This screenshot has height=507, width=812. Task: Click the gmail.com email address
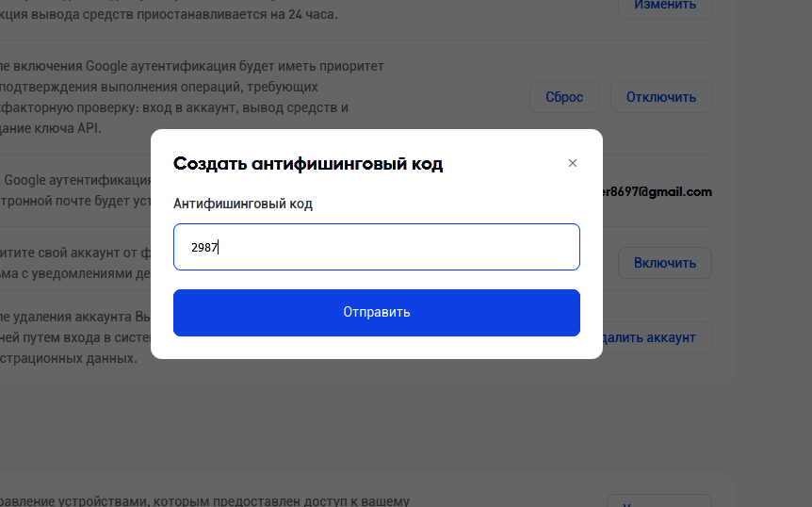(x=658, y=191)
